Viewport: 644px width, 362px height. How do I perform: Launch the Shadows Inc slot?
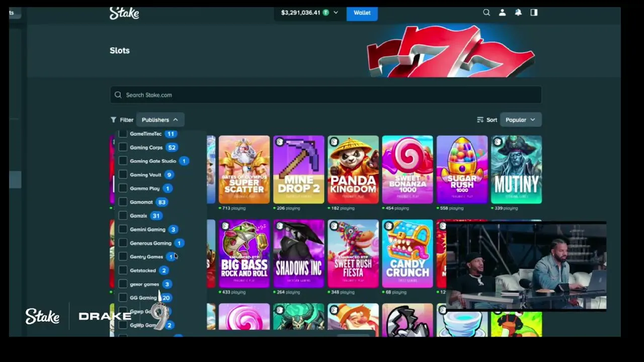(299, 253)
